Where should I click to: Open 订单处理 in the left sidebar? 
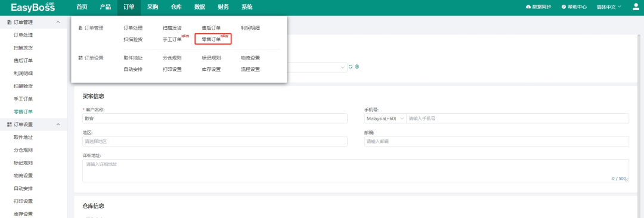click(x=23, y=35)
